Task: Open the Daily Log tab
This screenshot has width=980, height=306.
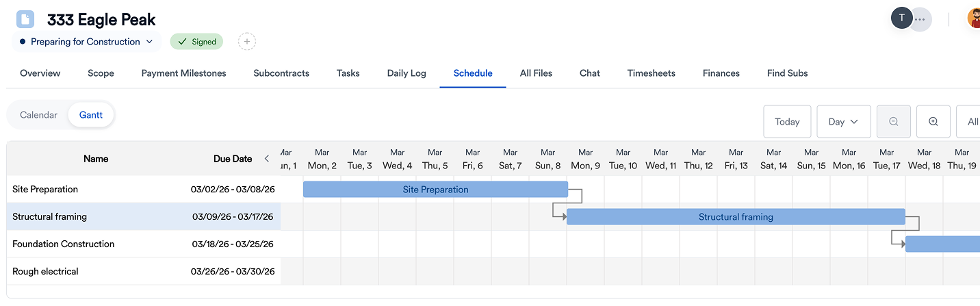Action: coord(407,73)
